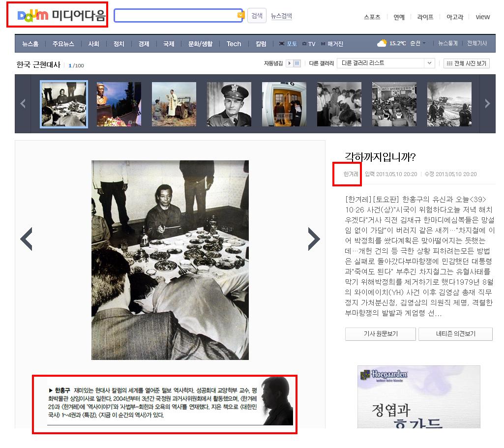Click the large dinner table main photo

tap(170, 260)
